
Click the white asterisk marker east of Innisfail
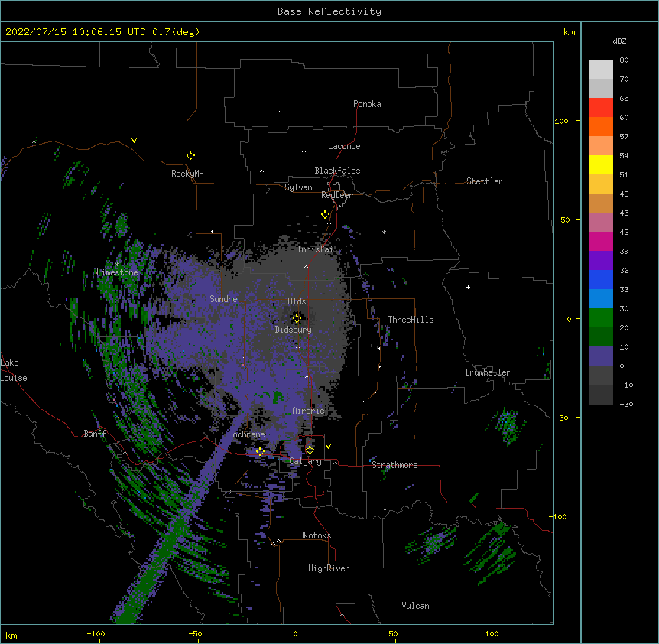[x=384, y=232]
